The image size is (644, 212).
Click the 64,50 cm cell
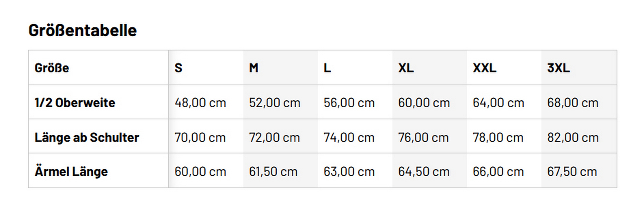424,171
